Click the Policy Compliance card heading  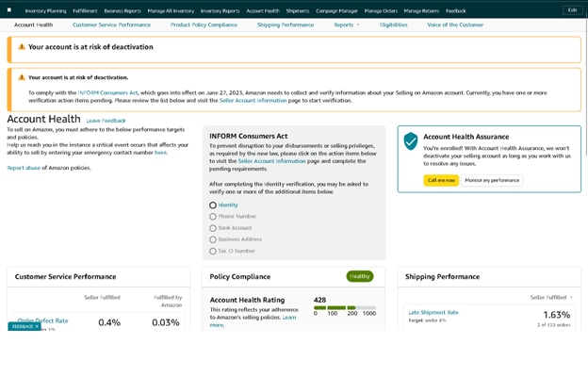click(240, 277)
